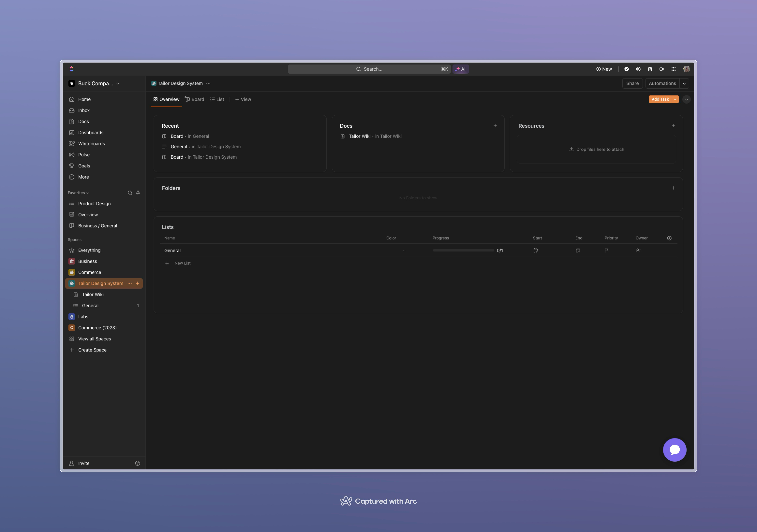This screenshot has height=532, width=757.
Task: Open the Automations dropdown chevron
Action: point(684,83)
